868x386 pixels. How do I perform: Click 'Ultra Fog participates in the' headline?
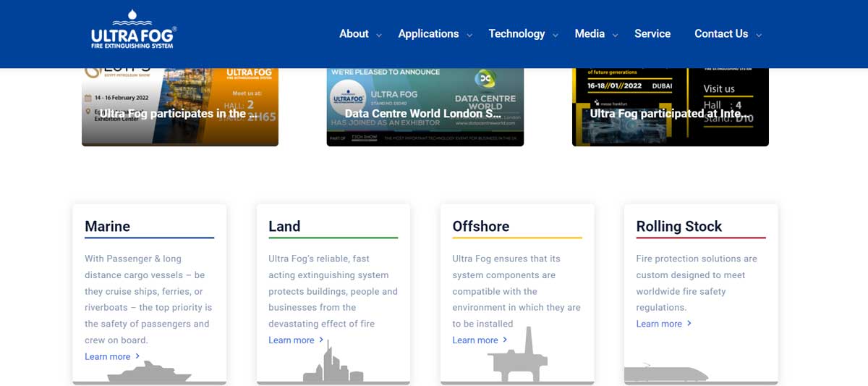coord(179,114)
